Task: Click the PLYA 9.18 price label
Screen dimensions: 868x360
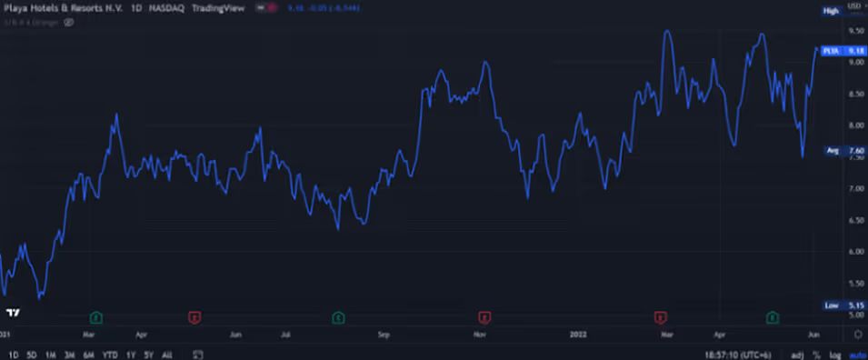Action: tap(843, 51)
